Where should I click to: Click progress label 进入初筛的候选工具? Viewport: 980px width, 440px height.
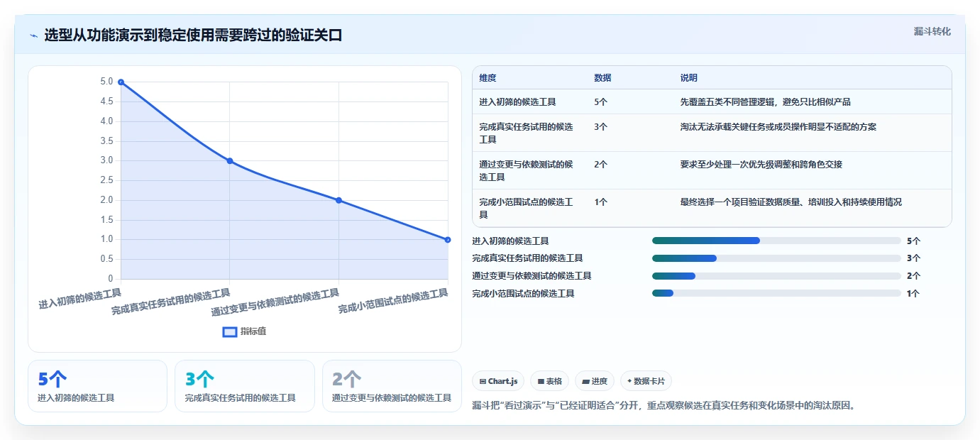(x=510, y=241)
